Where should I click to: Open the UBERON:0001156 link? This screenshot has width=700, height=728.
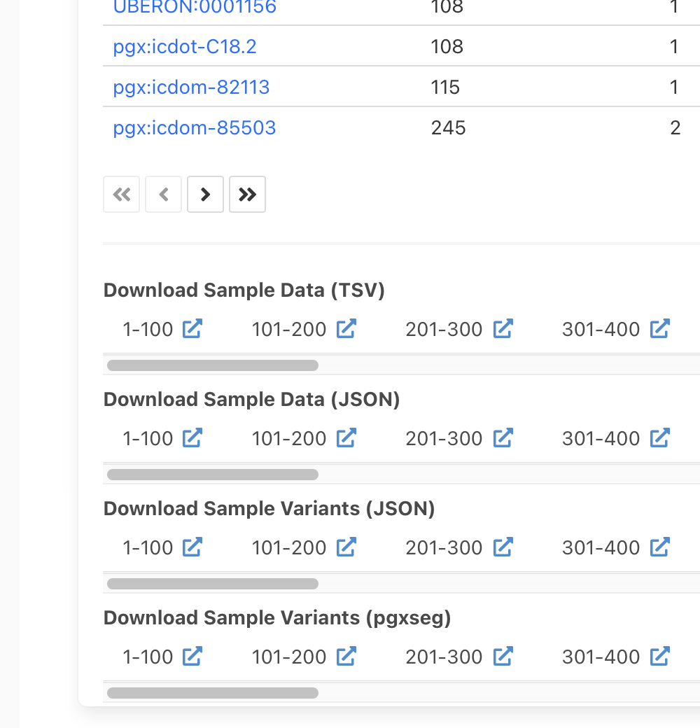pyautogui.click(x=195, y=7)
